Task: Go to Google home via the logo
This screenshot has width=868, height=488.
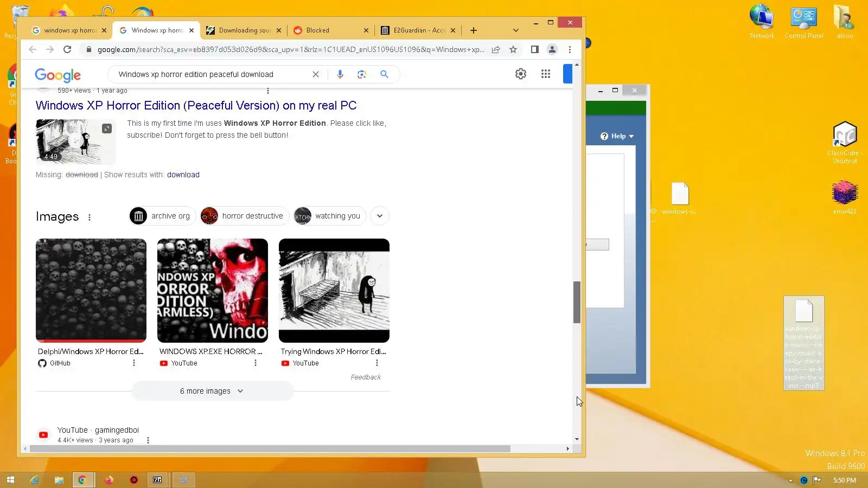Action: pos(58,75)
